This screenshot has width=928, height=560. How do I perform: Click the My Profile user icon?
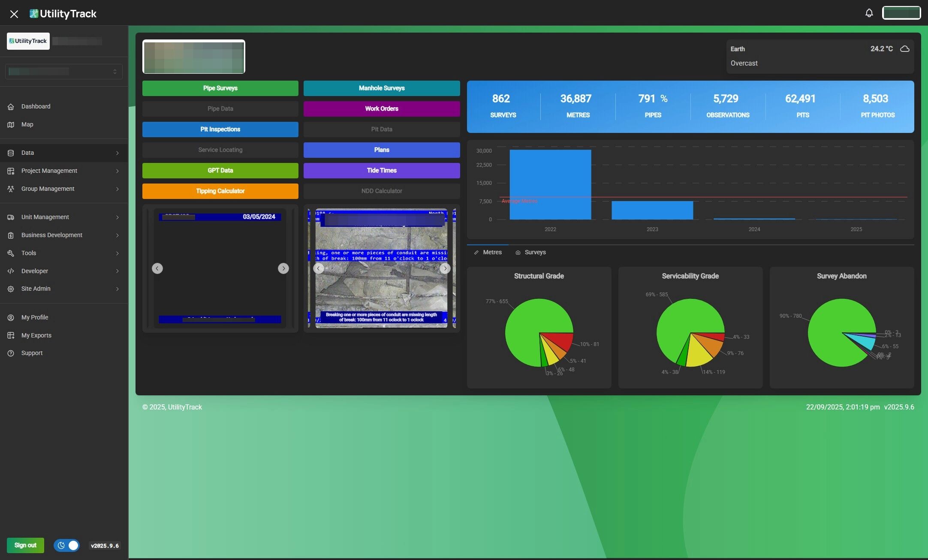[x=11, y=318]
